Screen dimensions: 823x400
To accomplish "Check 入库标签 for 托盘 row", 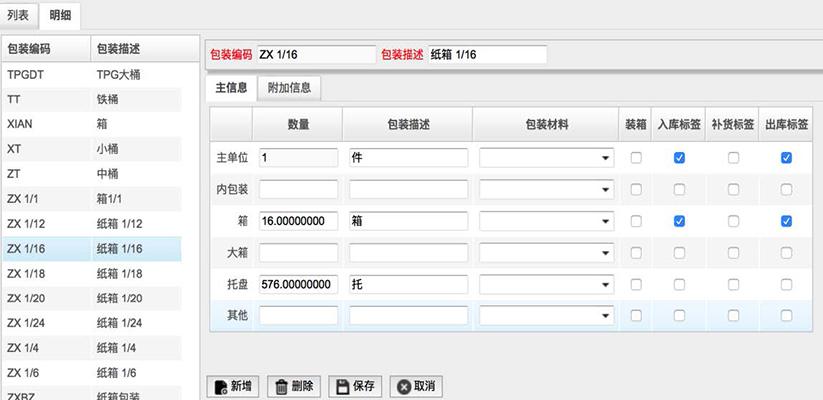I will point(679,285).
